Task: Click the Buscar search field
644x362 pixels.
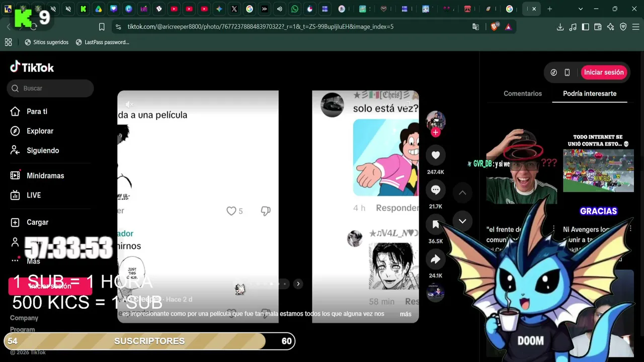Action: coord(50,88)
